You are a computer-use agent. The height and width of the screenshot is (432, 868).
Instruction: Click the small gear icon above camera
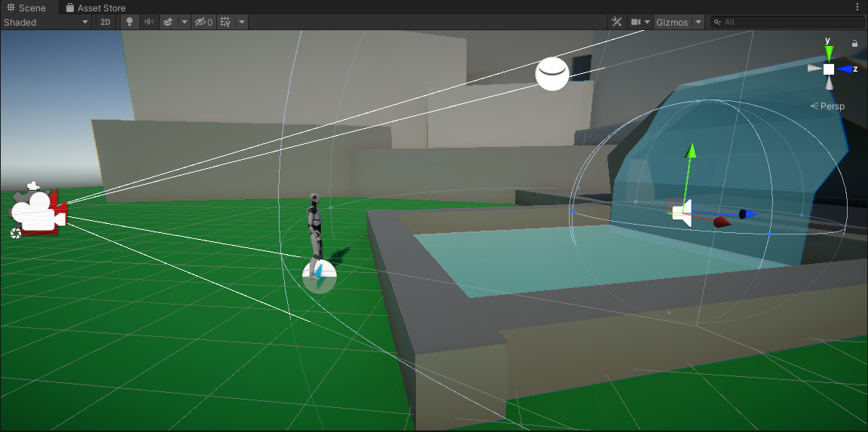pyautogui.click(x=34, y=185)
